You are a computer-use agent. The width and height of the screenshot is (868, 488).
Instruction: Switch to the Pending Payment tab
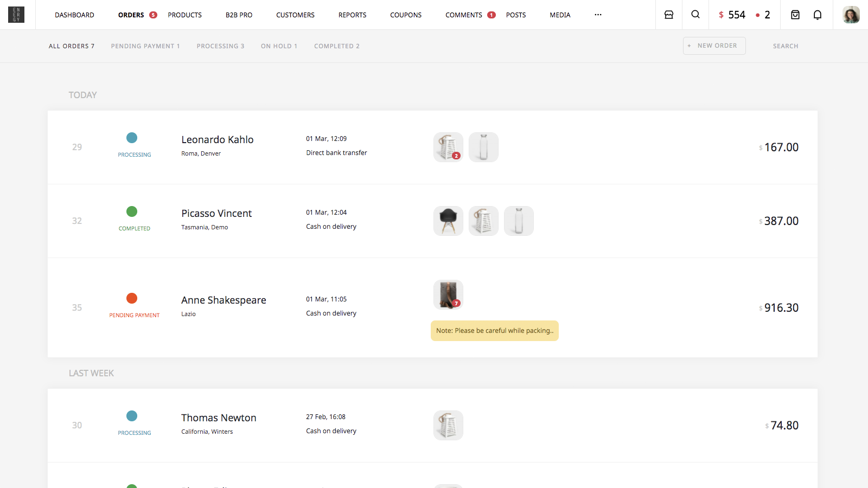coord(145,46)
